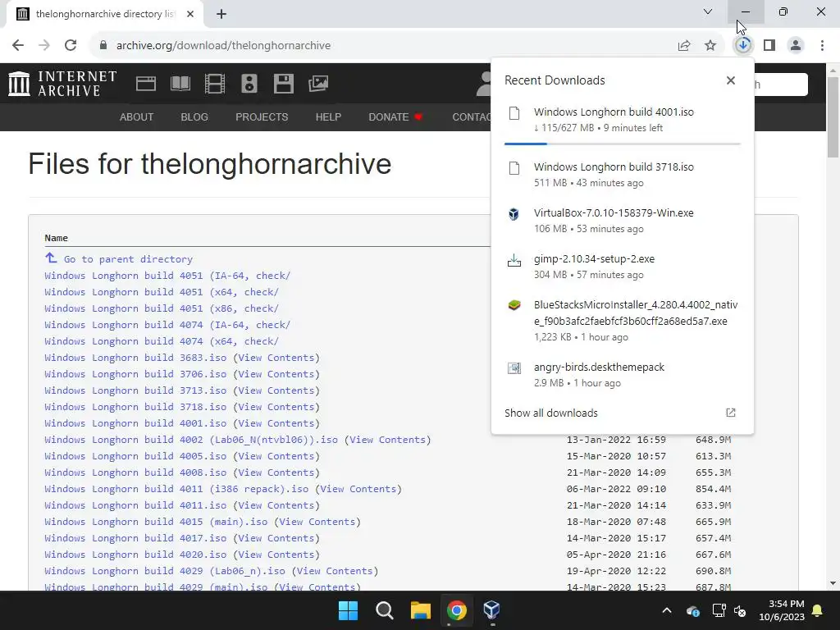The width and height of the screenshot is (840, 630).
Task: Open the Chrome side panel icon
Action: point(769,46)
